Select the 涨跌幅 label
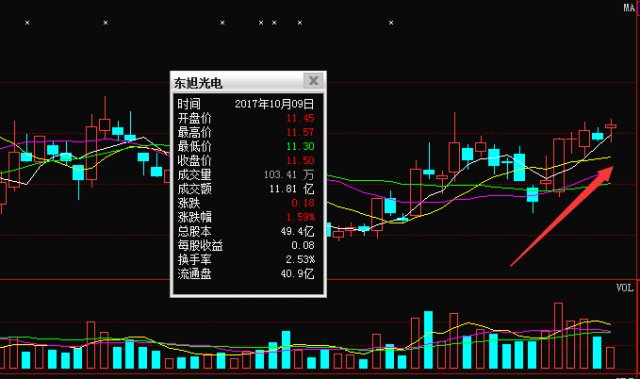 [194, 217]
